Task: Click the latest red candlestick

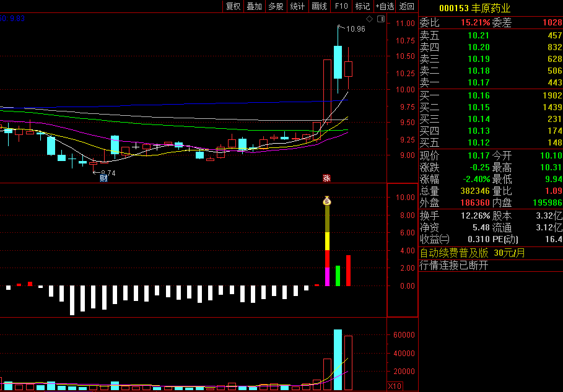Action: 348,69
